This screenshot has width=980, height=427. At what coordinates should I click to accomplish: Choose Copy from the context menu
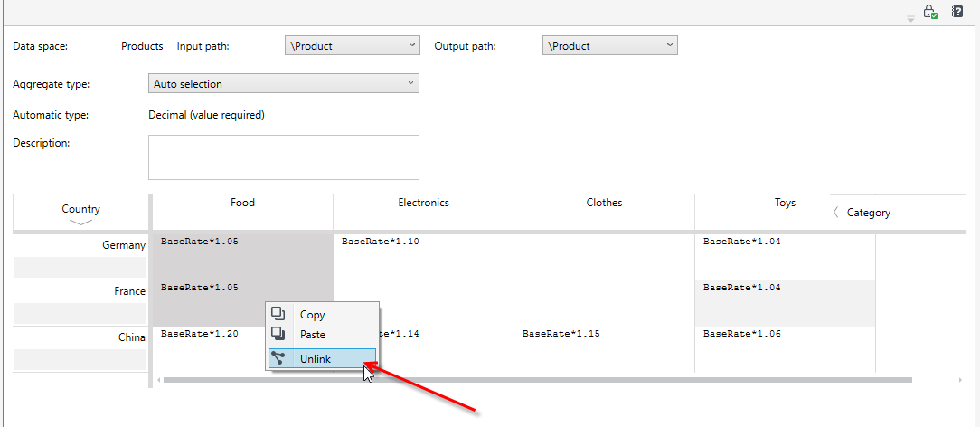(312, 315)
